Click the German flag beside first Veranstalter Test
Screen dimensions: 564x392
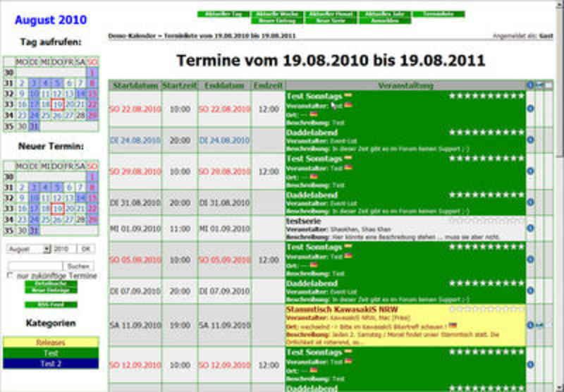pos(348,105)
